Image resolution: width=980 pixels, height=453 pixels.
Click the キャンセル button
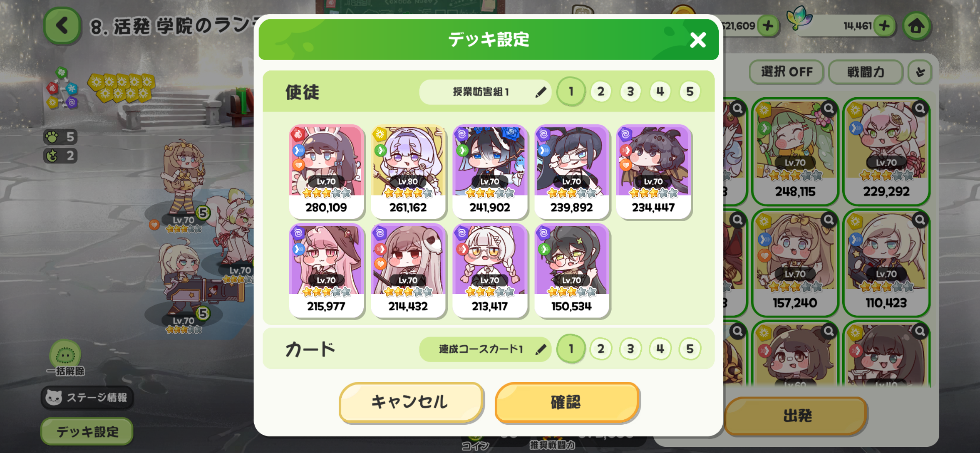[x=411, y=402]
